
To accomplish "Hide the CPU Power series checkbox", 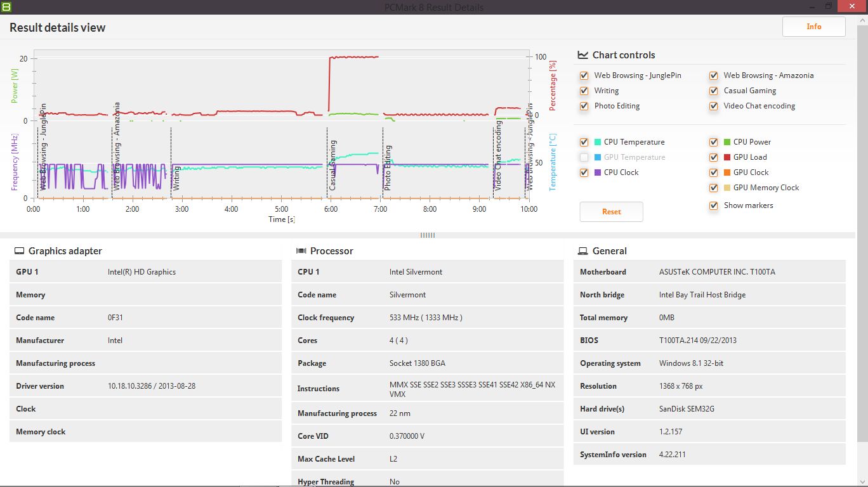I will click(714, 142).
